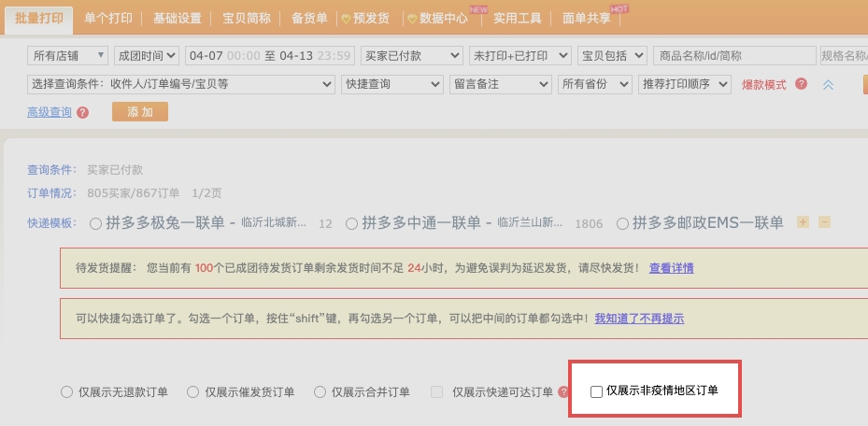The height and width of the screenshot is (426, 868).
Task: Open the 预发货 tab
Action: click(371, 19)
